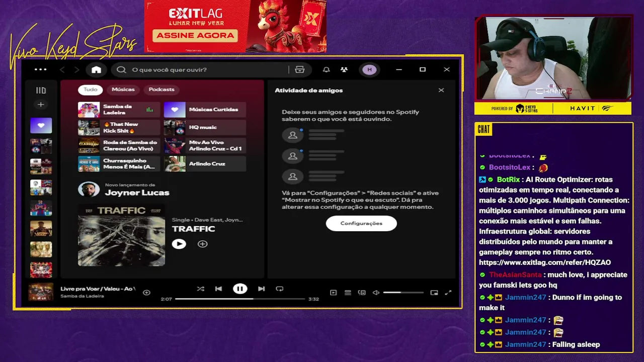Open 'Mtv Ao Vivo Arlindo Cruz' tile

[205, 146]
